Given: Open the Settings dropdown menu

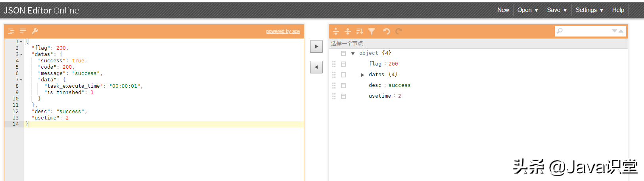Looking at the screenshot, I should pos(589,10).
